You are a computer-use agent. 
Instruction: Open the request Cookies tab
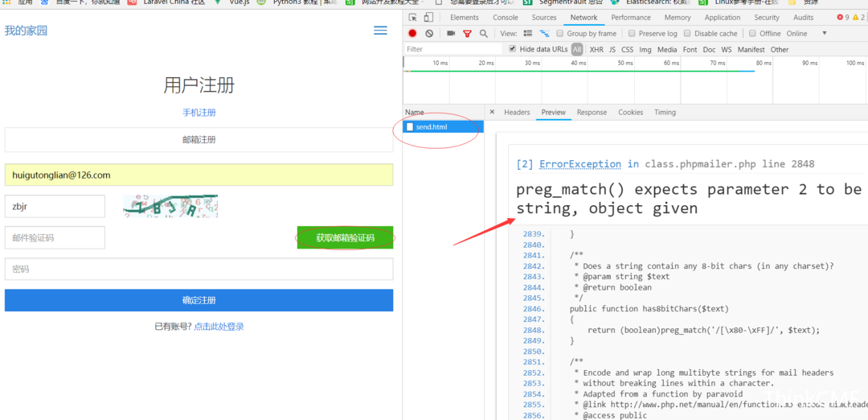pos(631,112)
